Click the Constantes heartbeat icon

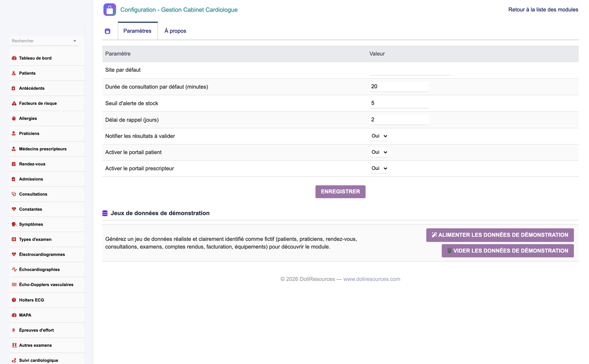(x=14, y=209)
